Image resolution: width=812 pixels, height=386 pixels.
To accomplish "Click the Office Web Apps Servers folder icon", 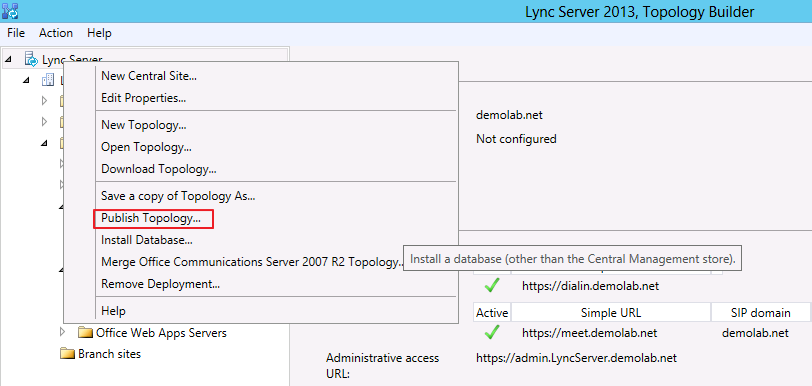I will (85, 332).
